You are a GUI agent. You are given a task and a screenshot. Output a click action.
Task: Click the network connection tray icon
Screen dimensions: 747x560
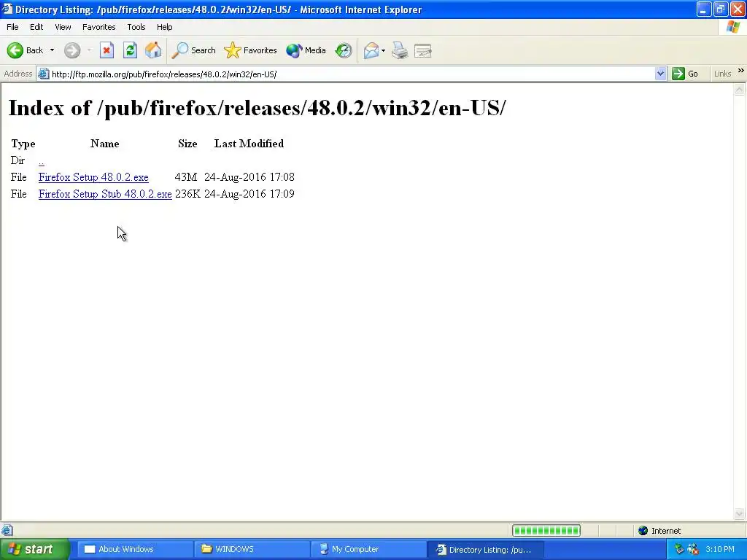point(693,550)
